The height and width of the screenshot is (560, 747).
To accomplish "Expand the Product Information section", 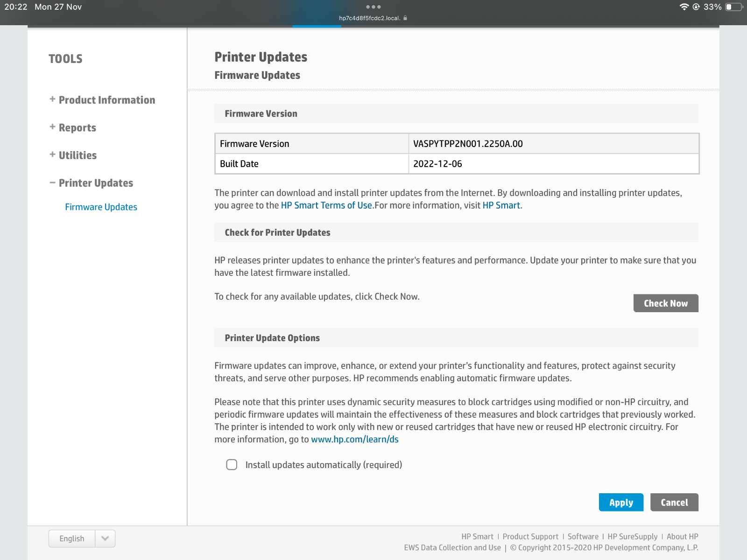I will point(102,100).
